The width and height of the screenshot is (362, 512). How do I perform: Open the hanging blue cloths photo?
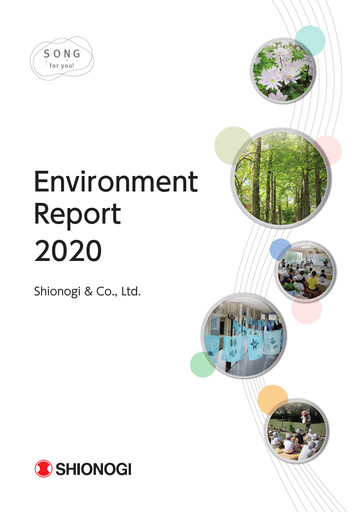pyautogui.click(x=244, y=336)
